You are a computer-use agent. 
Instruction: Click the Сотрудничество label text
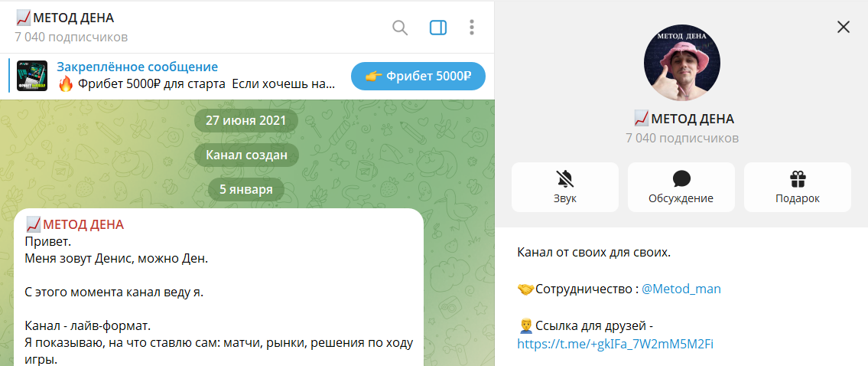[587, 289]
